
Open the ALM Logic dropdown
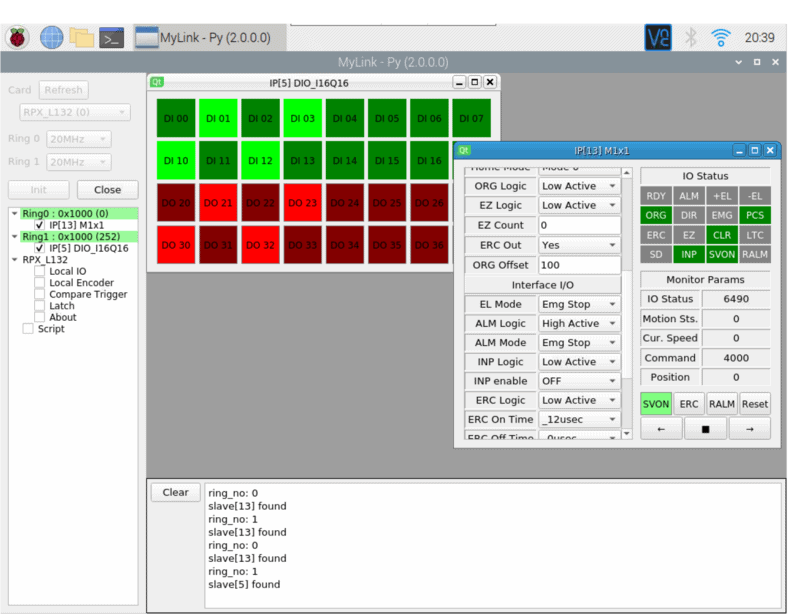click(x=579, y=323)
